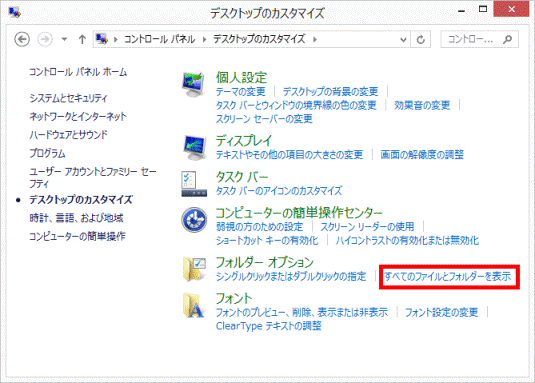535x383 pixels.
Task: Open the 個人設定 heading link
Action: (241, 78)
